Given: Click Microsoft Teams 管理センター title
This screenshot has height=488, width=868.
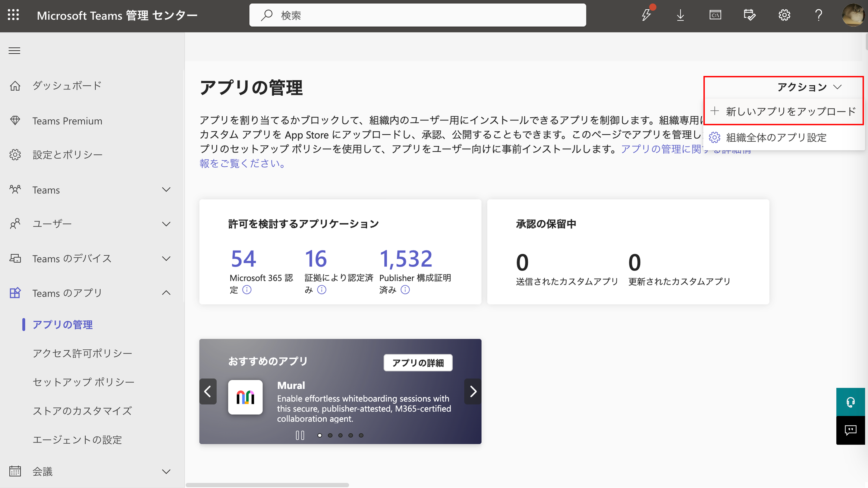Looking at the screenshot, I should point(117,15).
